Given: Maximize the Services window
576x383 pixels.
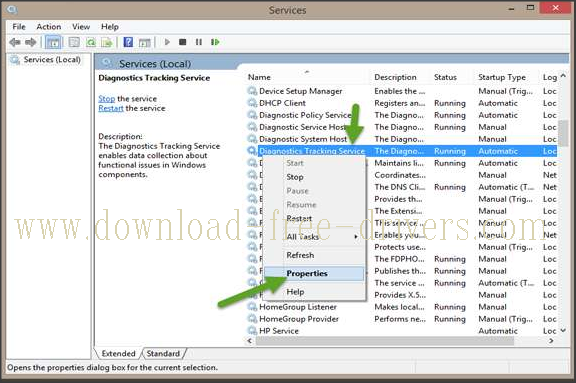Looking at the screenshot, I should 530,8.
